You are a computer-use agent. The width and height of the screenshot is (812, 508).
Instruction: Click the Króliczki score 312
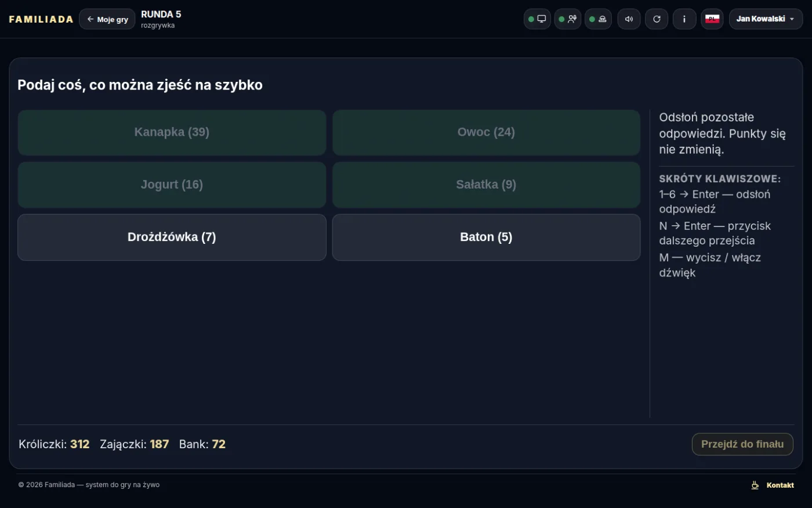click(x=79, y=444)
